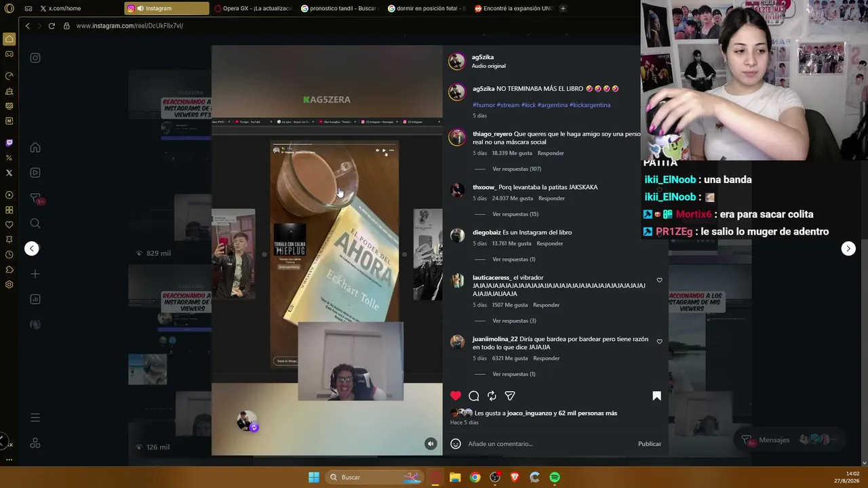868x488 pixels.
Task: Open the Opera GX sidebar home icon
Action: [x=9, y=39]
